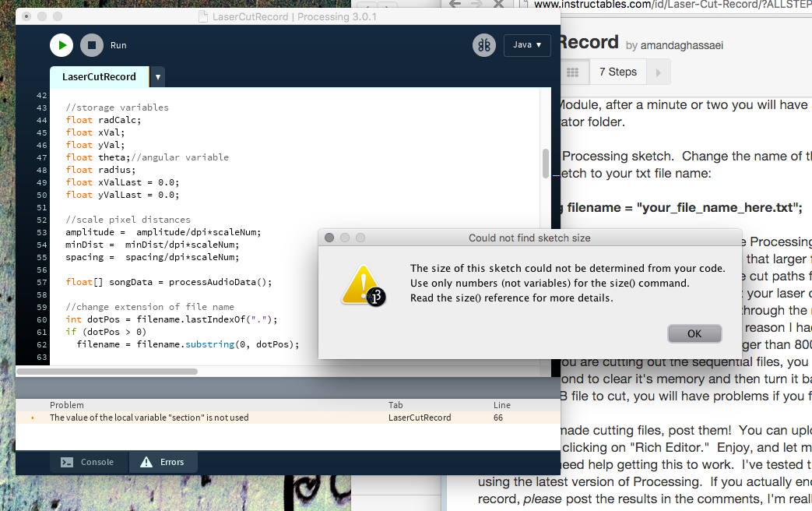Click the browser back arrow button
The image size is (812, 511).
click(455, 4)
